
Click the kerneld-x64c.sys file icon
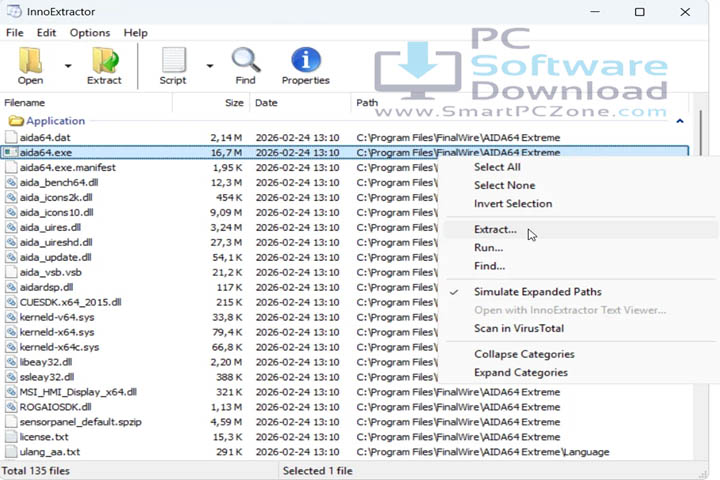pyautogui.click(x=11, y=347)
